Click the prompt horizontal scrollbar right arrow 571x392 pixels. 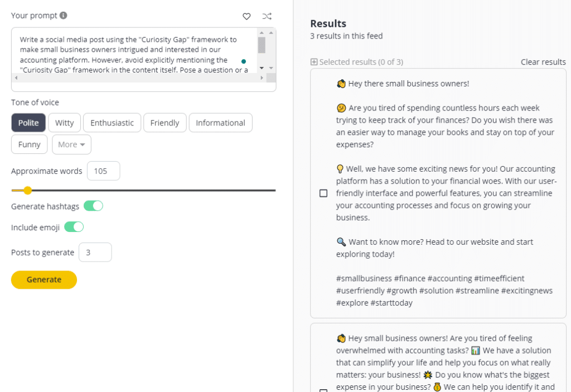click(x=262, y=78)
